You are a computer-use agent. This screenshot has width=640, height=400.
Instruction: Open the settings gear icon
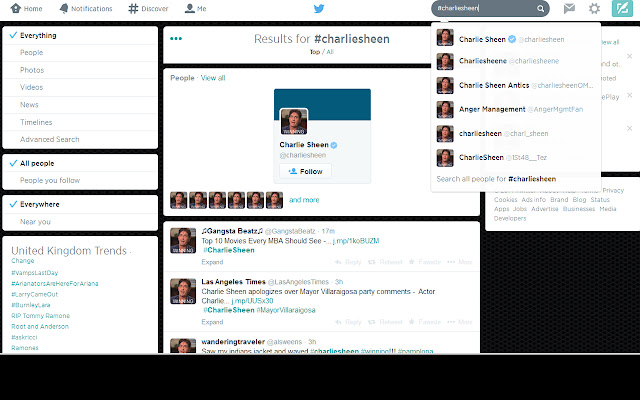coord(594,8)
